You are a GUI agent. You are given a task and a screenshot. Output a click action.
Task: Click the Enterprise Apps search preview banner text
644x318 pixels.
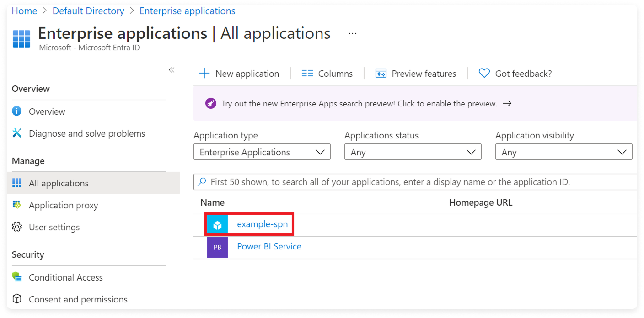click(360, 104)
